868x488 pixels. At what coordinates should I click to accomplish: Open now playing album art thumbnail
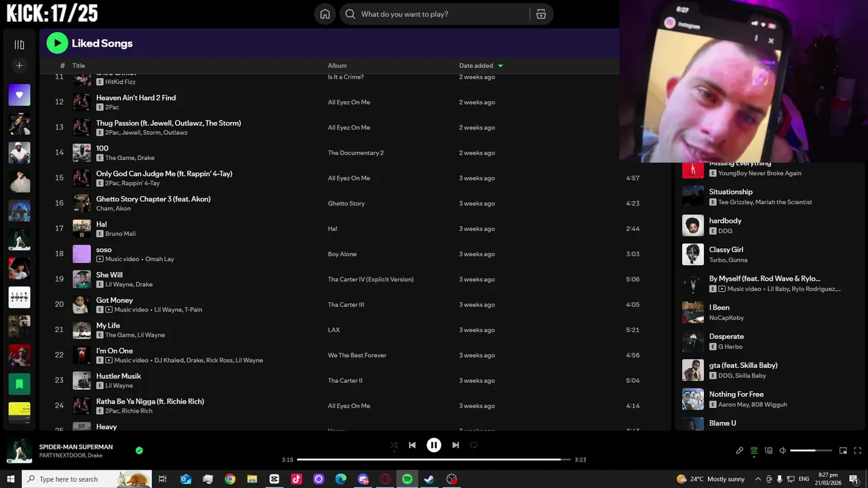tap(19, 451)
